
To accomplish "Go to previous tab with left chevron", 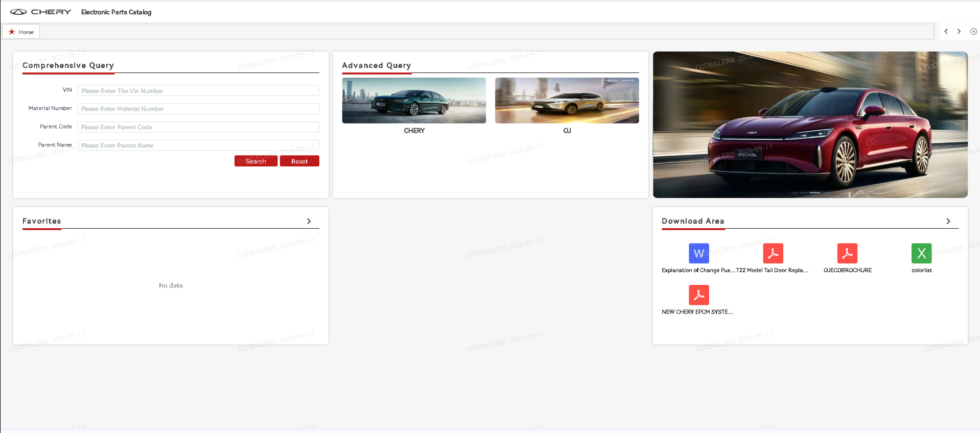I will click(x=946, y=32).
